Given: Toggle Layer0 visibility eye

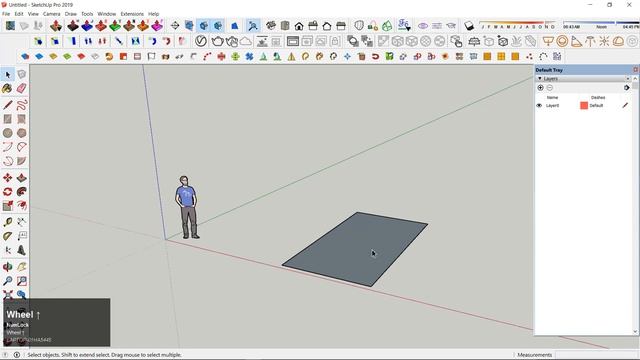Looking at the screenshot, I should pos(539,105).
